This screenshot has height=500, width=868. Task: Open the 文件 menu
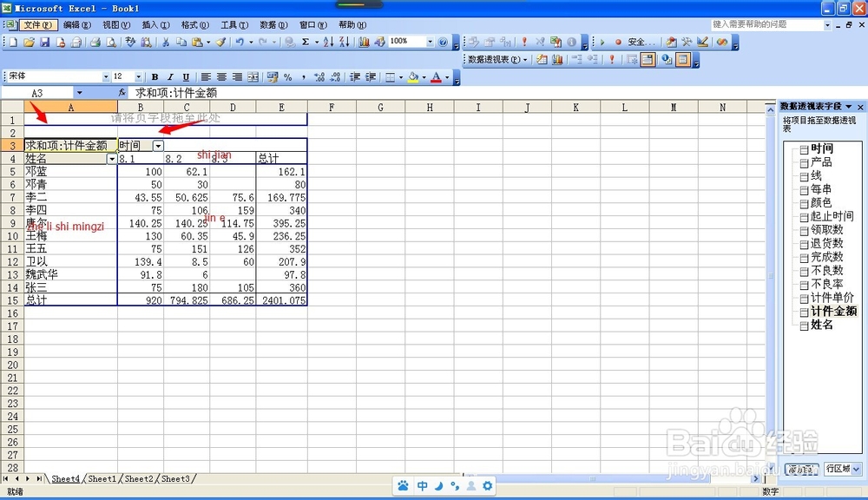click(x=37, y=25)
